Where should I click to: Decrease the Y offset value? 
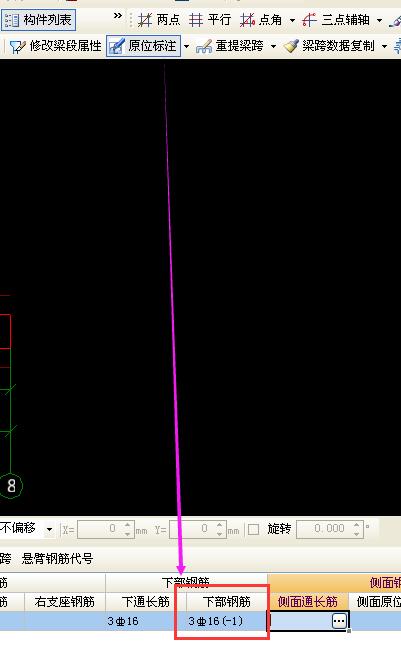[220, 534]
